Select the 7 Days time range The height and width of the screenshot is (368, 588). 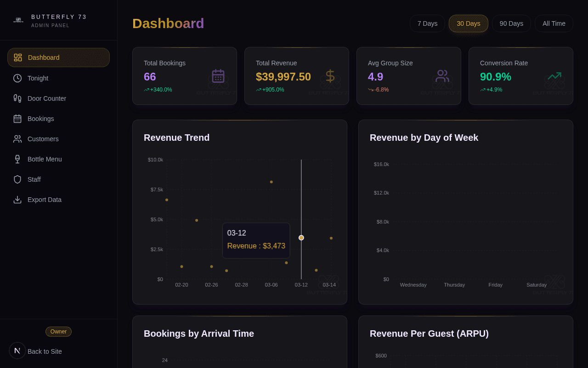tap(427, 23)
